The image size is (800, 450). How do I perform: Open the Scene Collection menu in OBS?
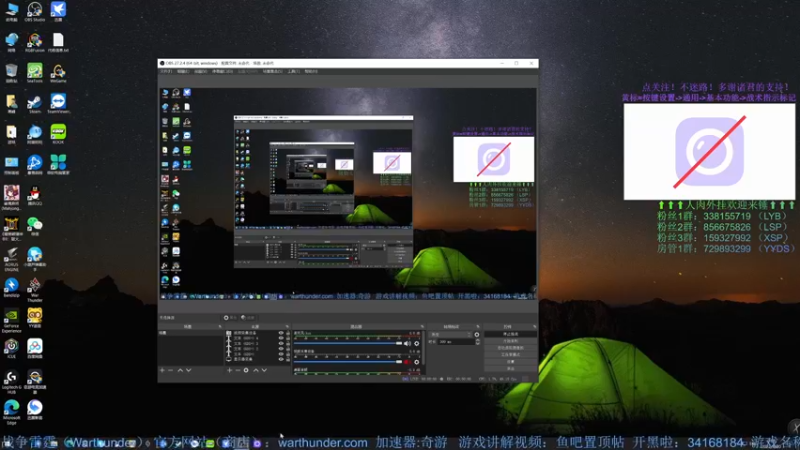click(x=272, y=71)
